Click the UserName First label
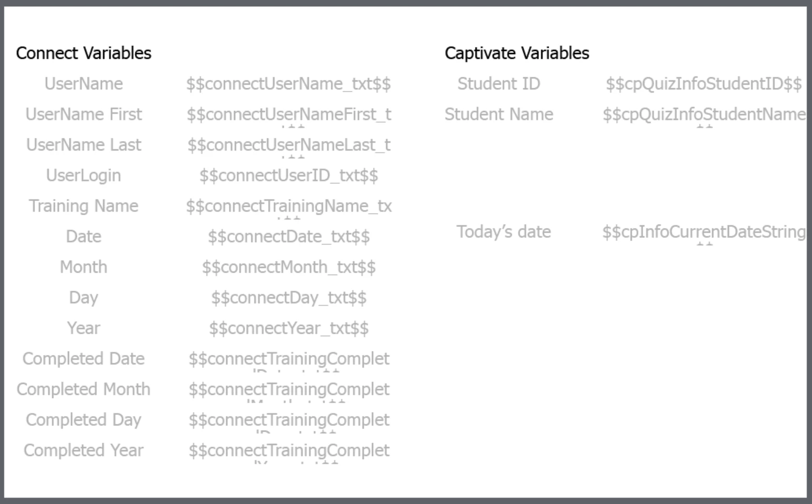Image resolution: width=812 pixels, height=504 pixels. 84,114
